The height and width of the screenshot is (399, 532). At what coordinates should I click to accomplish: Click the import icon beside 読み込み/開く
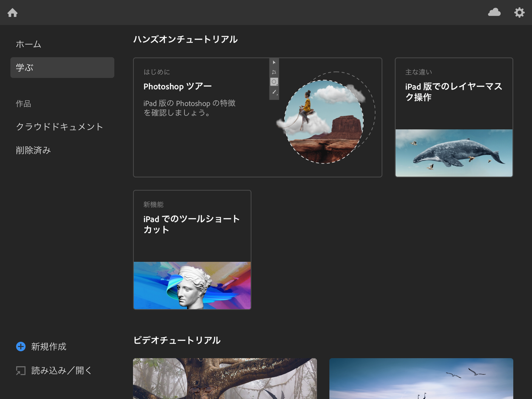[21, 370]
